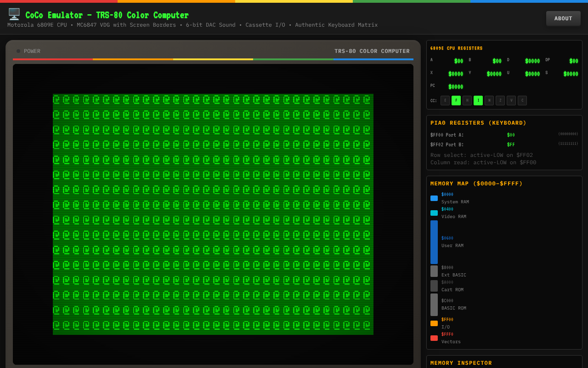Click the Port B binary (11111111) readout
The width and height of the screenshot is (588, 368).
tap(568, 144)
